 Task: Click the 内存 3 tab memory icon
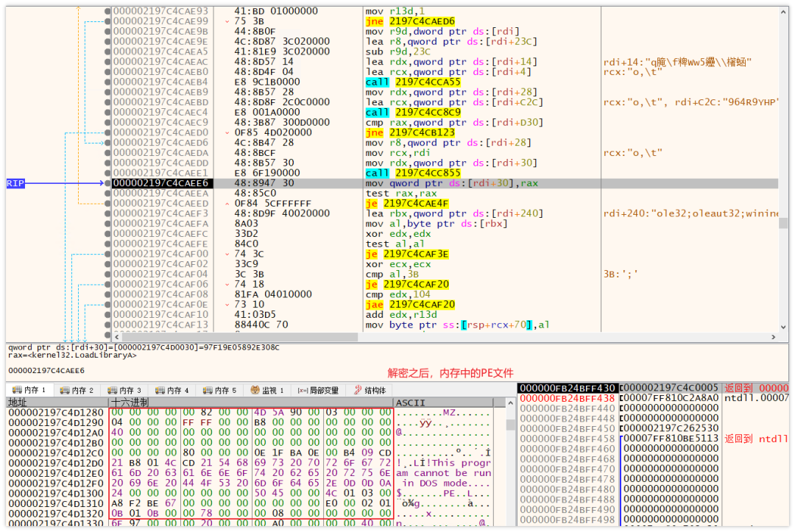pos(113,390)
